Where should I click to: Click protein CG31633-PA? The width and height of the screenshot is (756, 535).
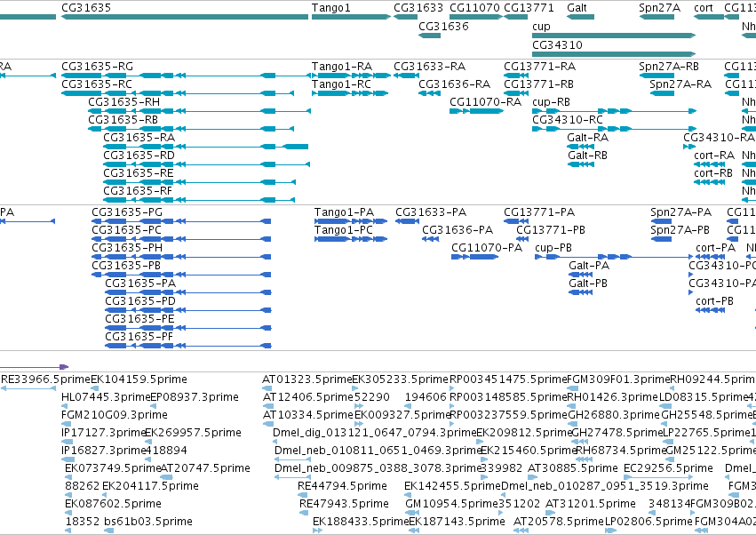coord(431,212)
